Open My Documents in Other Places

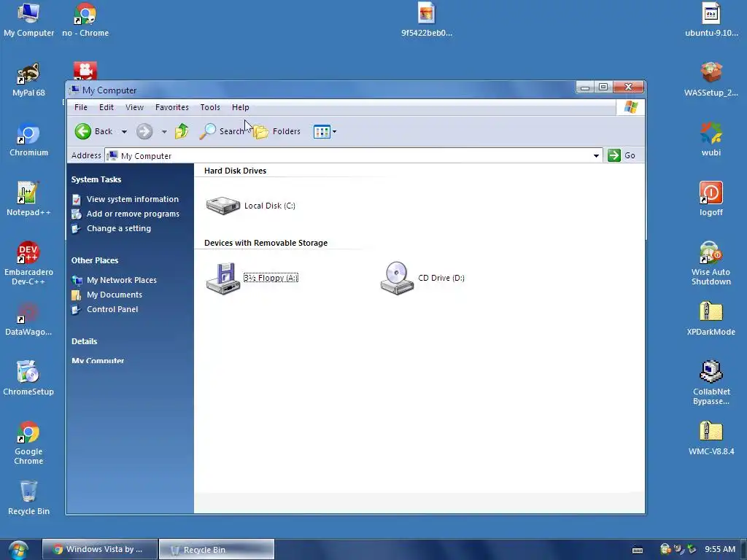tap(115, 295)
